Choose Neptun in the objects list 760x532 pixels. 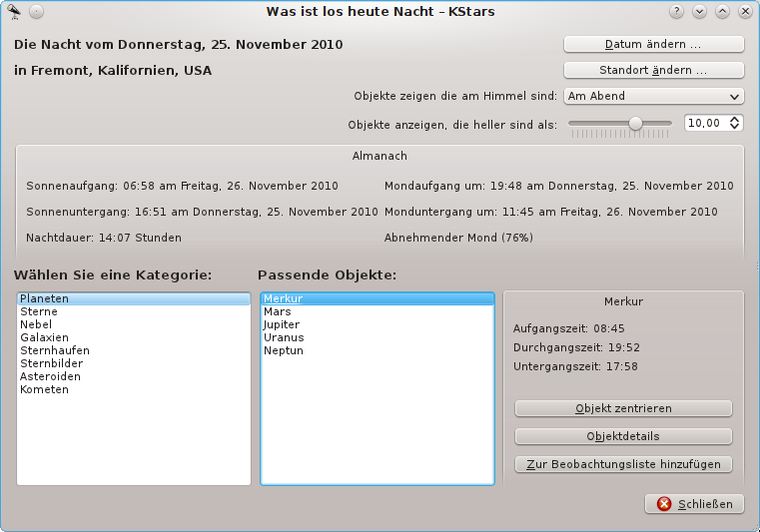click(283, 351)
